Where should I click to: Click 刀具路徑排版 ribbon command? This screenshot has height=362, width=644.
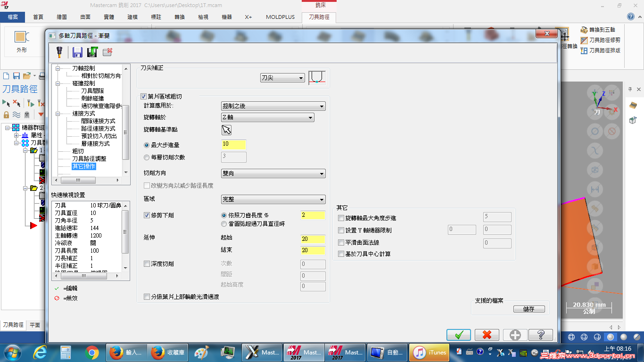[x=601, y=50]
